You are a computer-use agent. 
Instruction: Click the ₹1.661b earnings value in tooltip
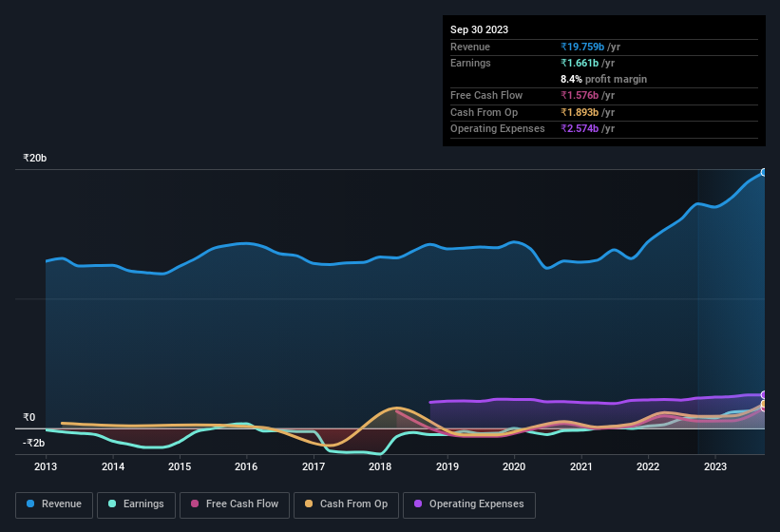click(580, 63)
